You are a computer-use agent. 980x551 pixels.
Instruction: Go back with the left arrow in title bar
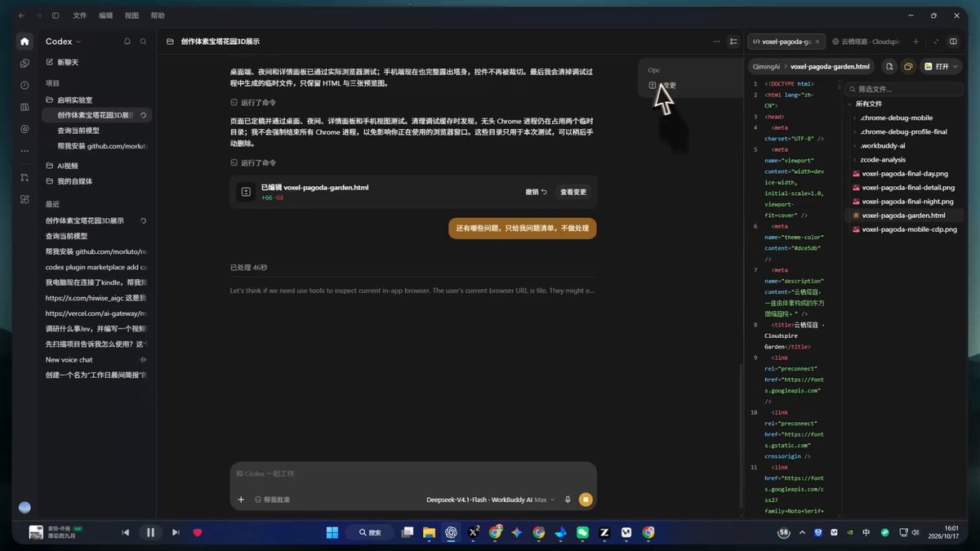coord(22,16)
